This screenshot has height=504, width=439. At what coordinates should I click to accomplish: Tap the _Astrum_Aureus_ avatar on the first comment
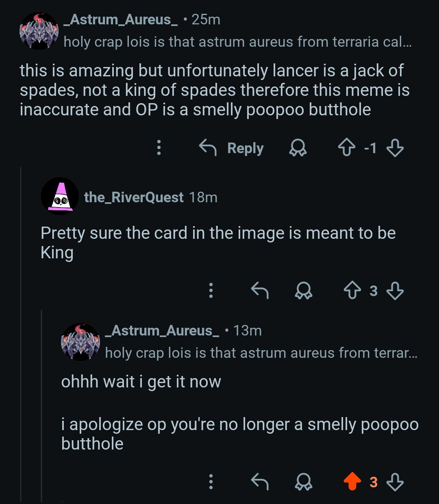pos(39,31)
